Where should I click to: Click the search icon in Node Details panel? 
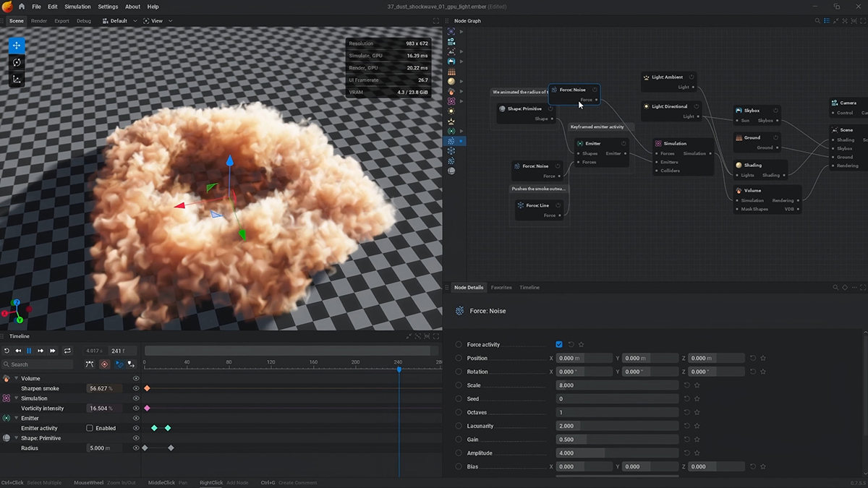click(835, 288)
